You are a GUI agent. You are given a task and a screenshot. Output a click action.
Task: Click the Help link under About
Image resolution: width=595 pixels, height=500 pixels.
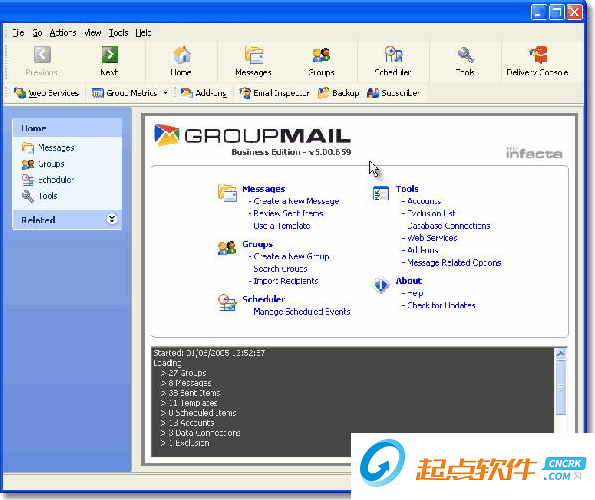click(415, 293)
